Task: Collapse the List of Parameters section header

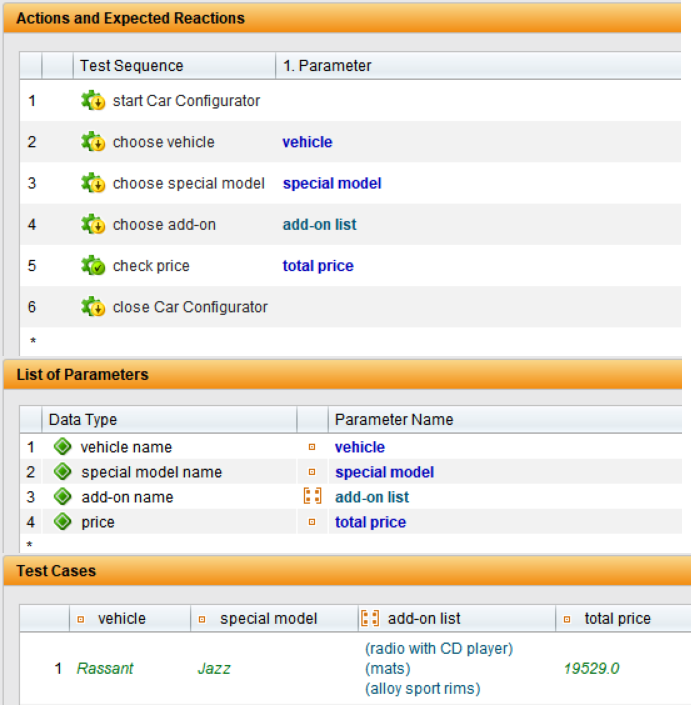Action: pyautogui.click(x=82, y=375)
